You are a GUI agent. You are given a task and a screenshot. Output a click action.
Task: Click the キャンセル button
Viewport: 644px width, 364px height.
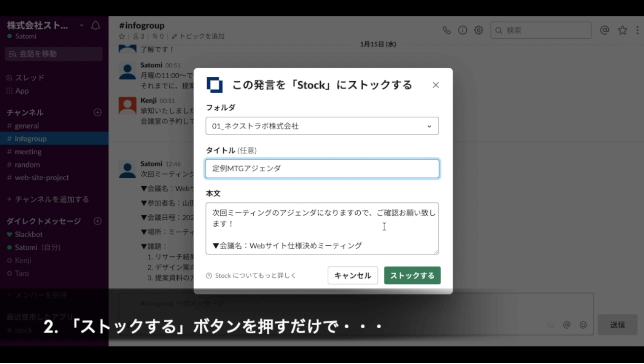click(353, 276)
